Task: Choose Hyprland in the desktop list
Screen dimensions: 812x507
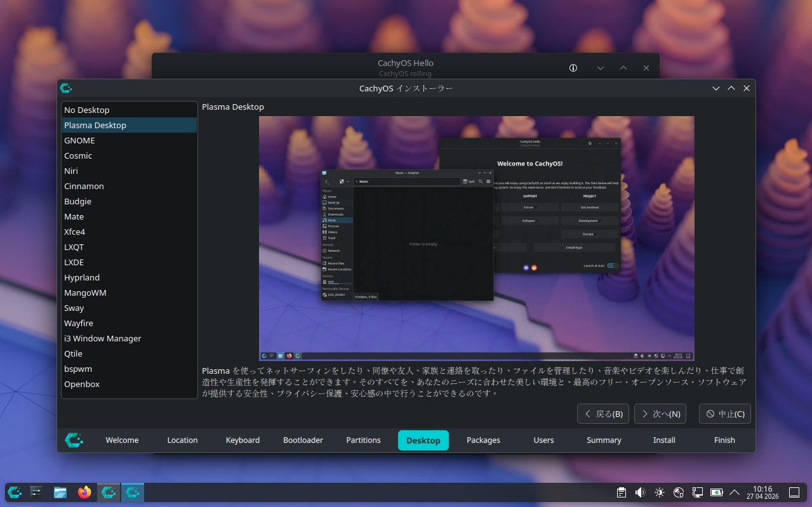Action: tap(82, 277)
